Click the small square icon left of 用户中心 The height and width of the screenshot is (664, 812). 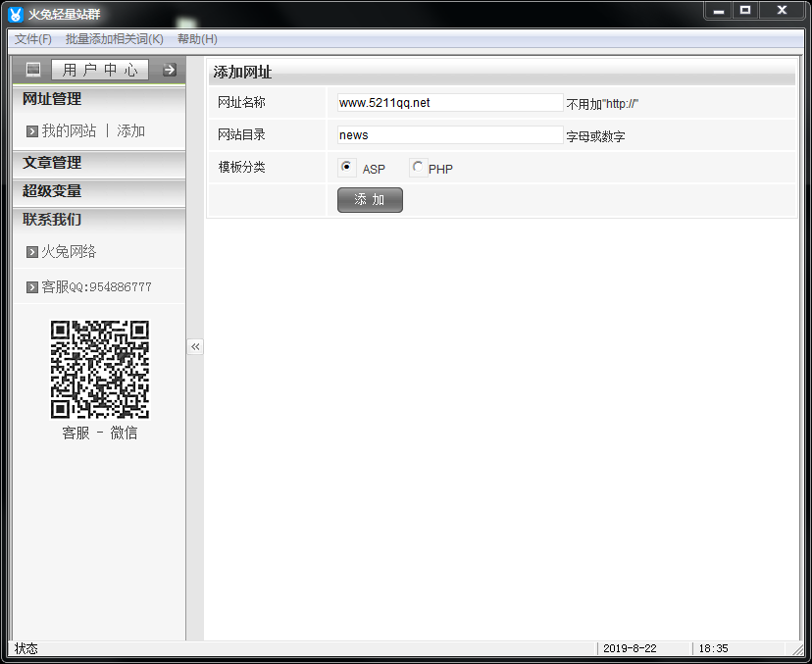click(33, 70)
